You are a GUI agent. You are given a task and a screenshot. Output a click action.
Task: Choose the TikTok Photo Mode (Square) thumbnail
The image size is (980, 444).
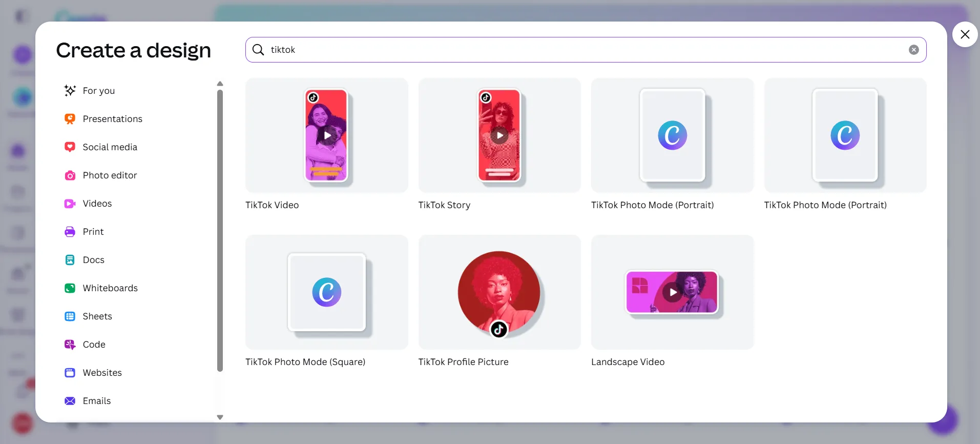pos(327,292)
